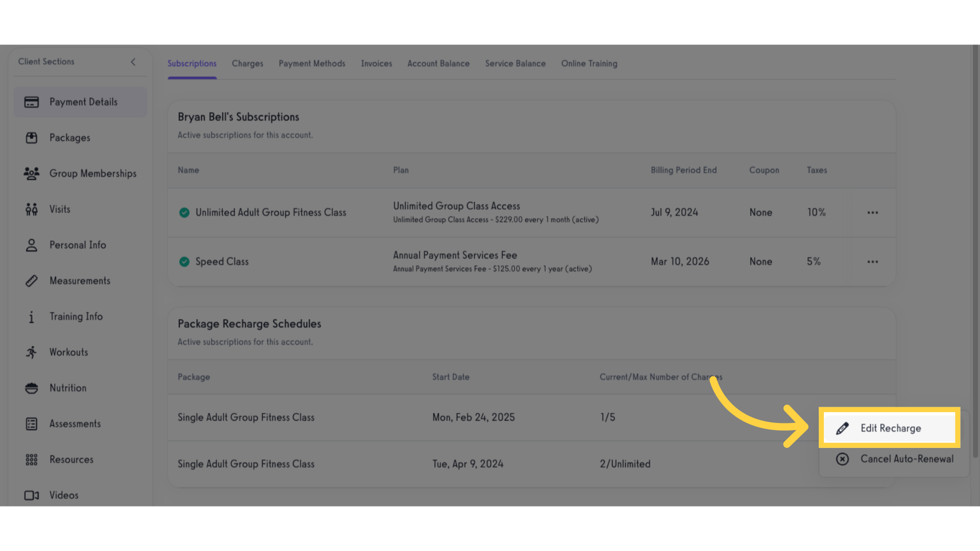Select the Personal Info person icon
This screenshot has height=551, width=980.
coord(32,245)
